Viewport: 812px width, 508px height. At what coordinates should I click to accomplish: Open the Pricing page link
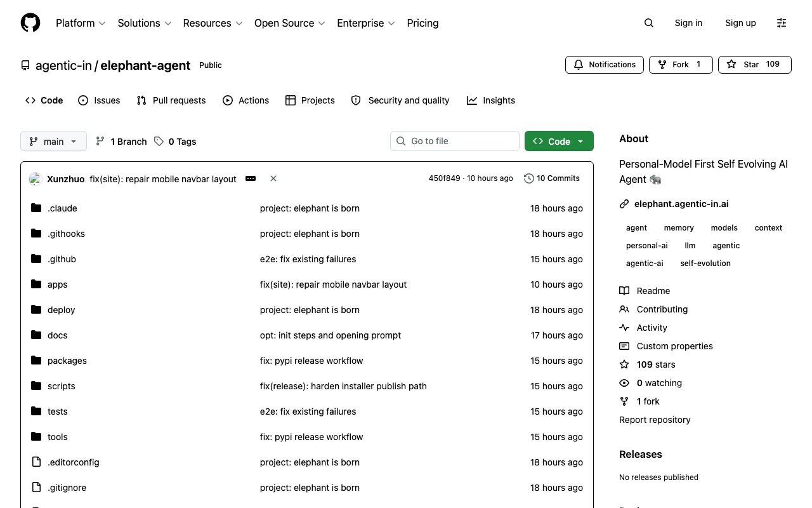point(422,23)
